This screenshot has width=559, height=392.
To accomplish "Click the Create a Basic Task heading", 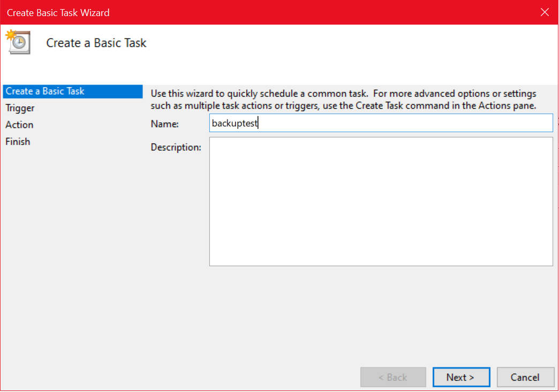I will (96, 43).
